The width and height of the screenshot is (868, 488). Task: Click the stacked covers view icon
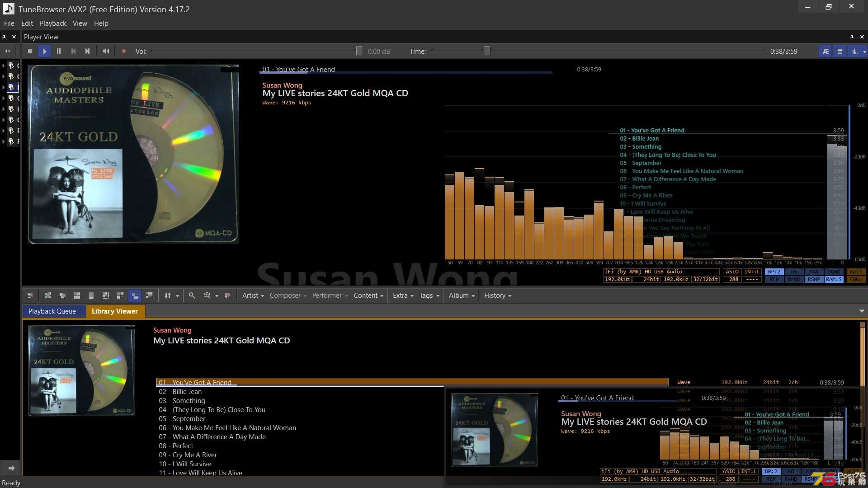[62, 296]
